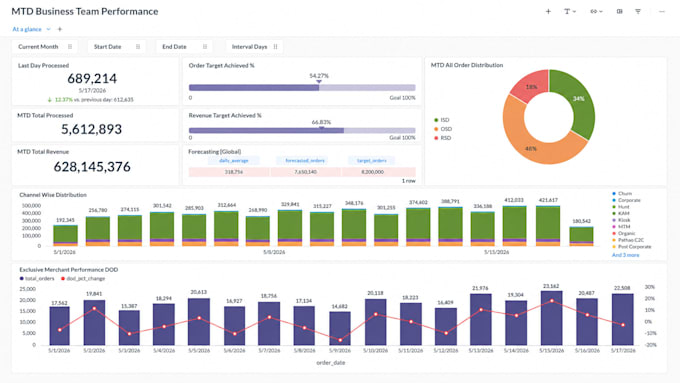Toggle the RSD legend item

coord(442,138)
